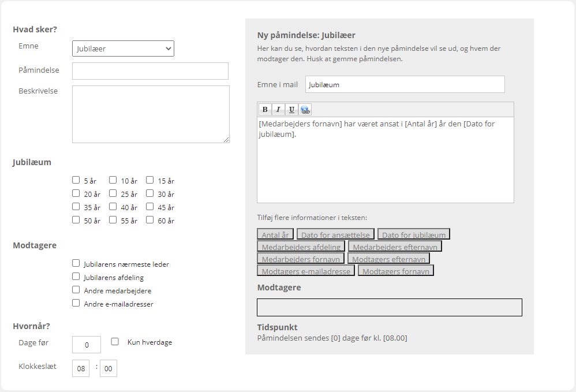Check the 60 år jubilee box
Image resolution: width=576 pixels, height=392 pixels.
tap(150, 220)
